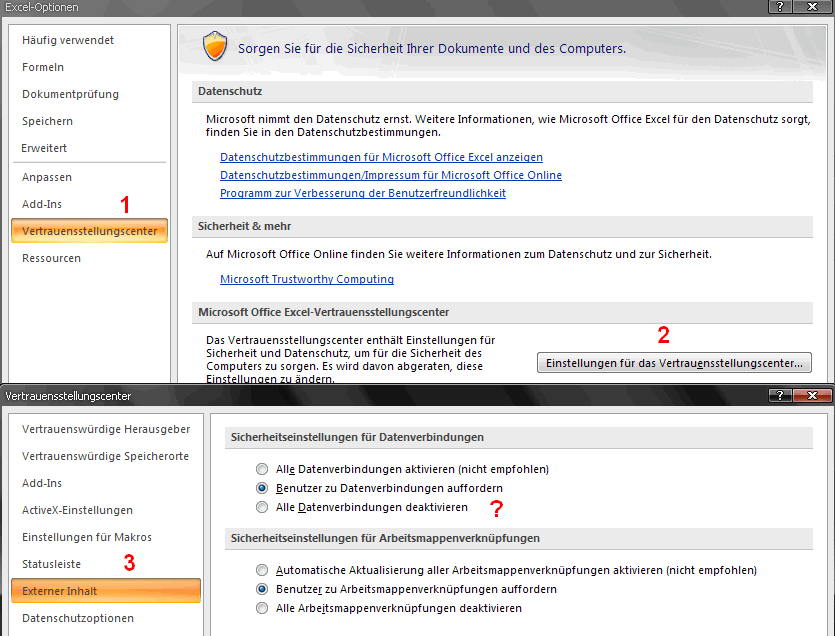Choose Alle Datenverbindungen deaktivieren radio button
This screenshot has height=636, width=835.
pyautogui.click(x=261, y=507)
